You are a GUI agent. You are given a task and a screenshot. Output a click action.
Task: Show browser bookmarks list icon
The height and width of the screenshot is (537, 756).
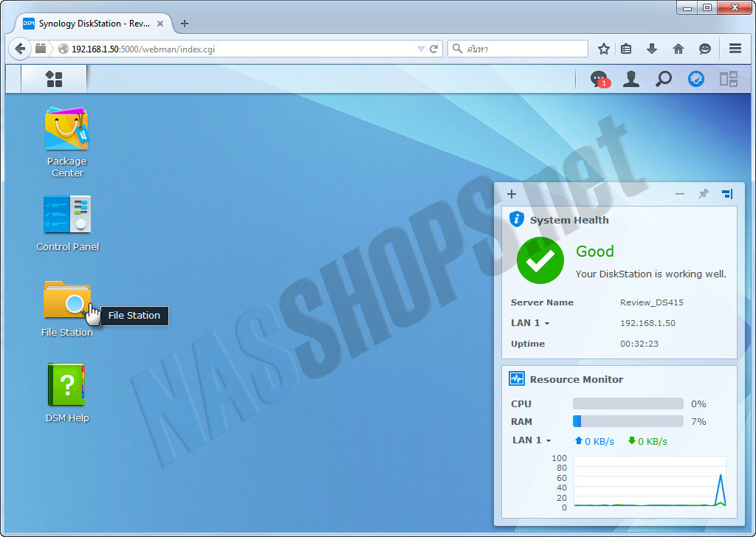point(626,49)
